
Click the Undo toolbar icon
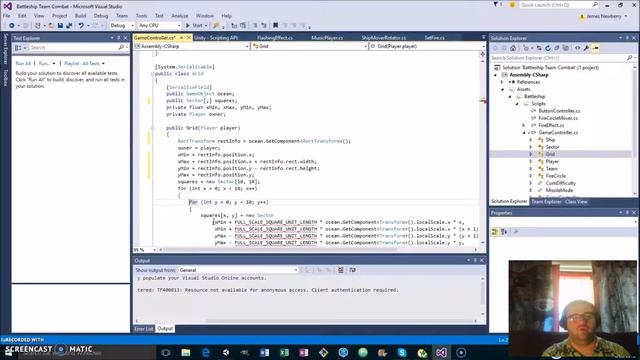(81, 25)
